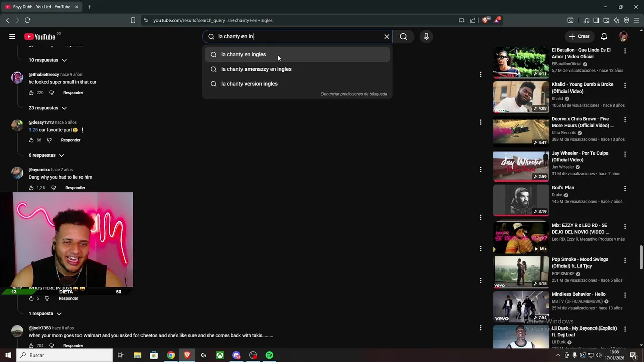Open the Crear button

pos(579,36)
